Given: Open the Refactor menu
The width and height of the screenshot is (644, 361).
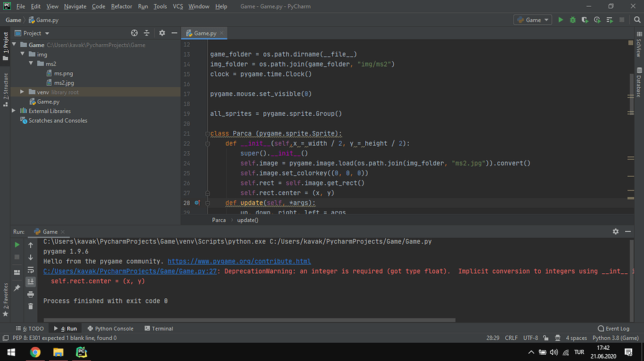Looking at the screenshot, I should coord(121,6).
